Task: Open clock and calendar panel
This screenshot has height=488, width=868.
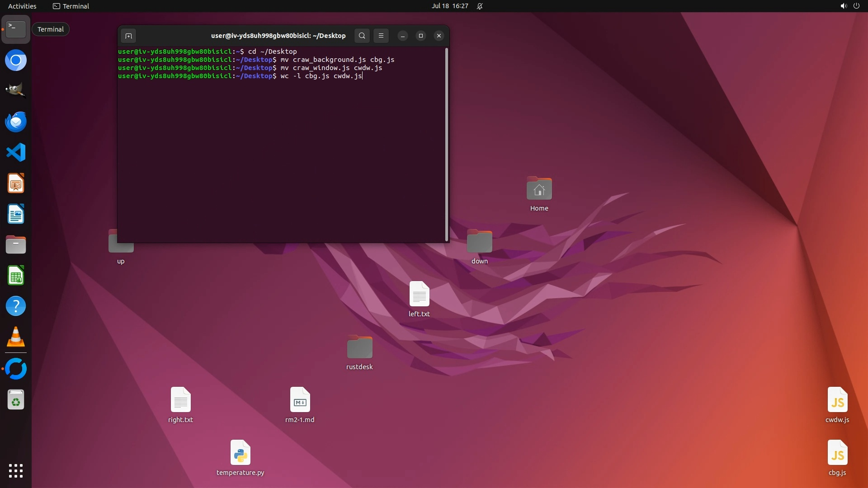Action: [449, 6]
